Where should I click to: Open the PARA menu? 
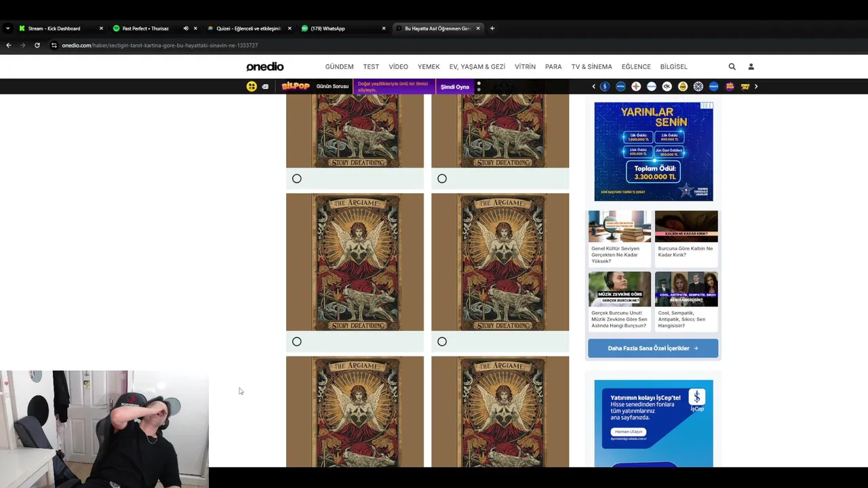coord(553,66)
